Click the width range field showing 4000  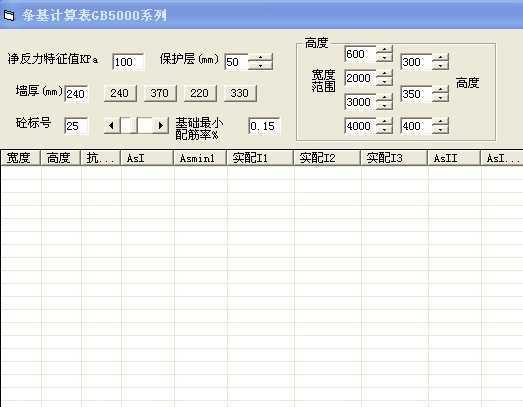360,126
